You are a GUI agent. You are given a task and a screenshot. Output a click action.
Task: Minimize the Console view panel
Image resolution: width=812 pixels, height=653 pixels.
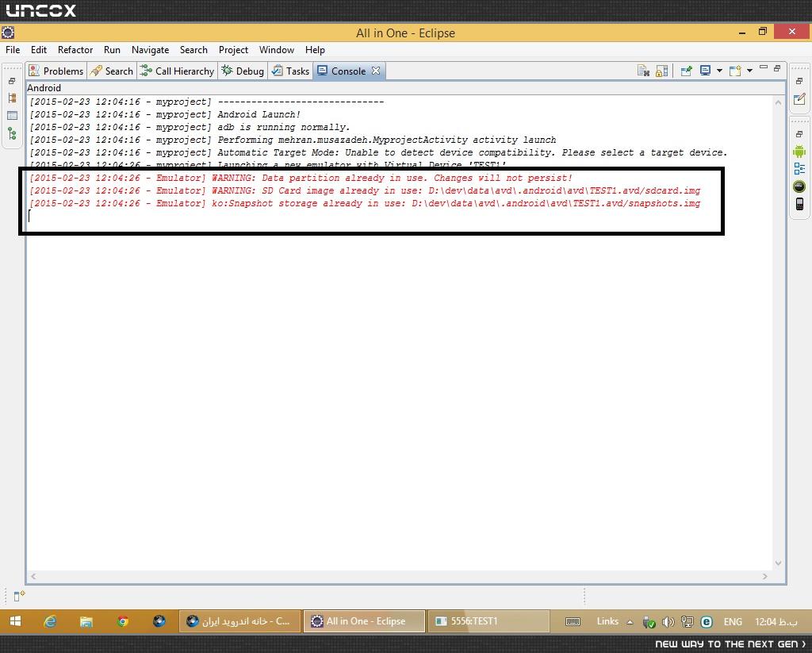pyautogui.click(x=764, y=67)
